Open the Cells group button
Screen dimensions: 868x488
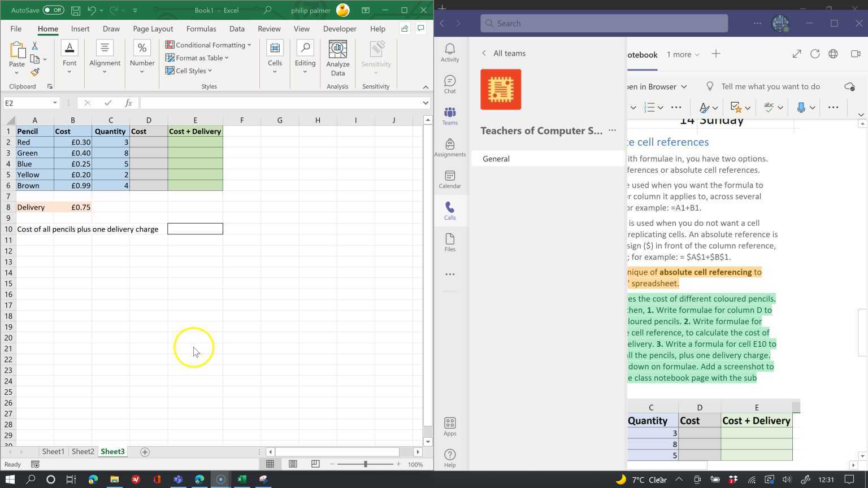(x=275, y=58)
